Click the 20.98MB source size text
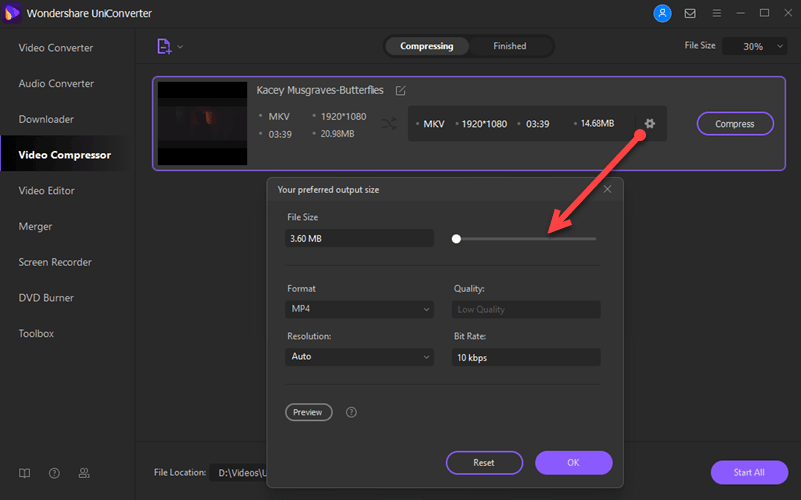This screenshot has width=801, height=500. [337, 134]
